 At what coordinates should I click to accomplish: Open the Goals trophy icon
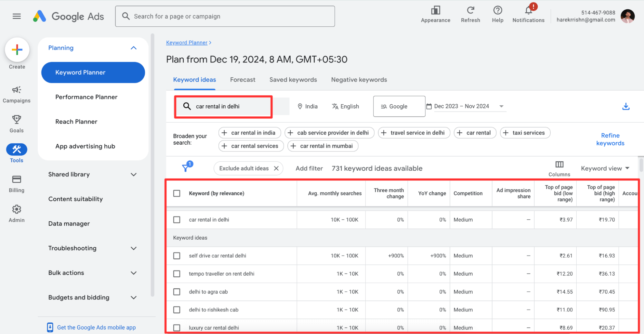(16, 119)
